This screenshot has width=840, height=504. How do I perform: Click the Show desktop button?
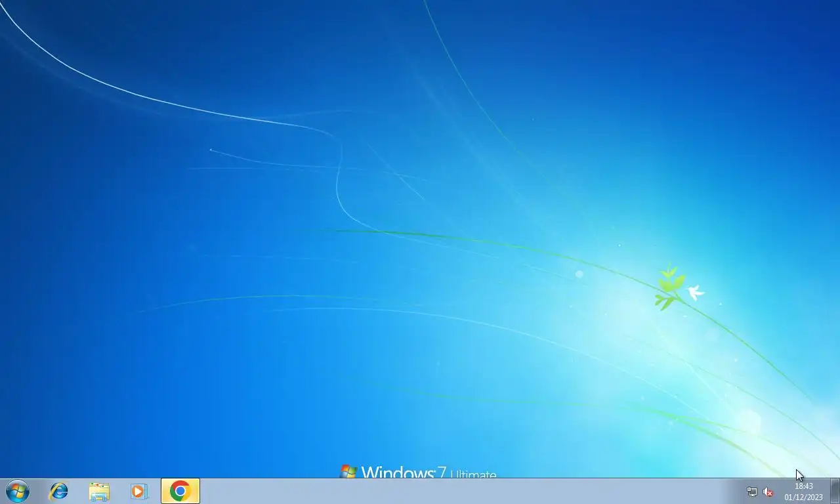point(835,491)
